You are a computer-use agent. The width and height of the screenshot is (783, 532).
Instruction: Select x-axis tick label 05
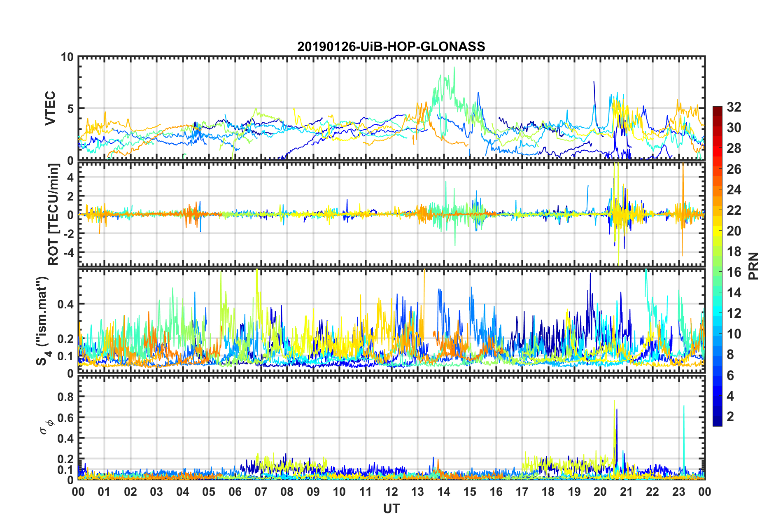209,492
